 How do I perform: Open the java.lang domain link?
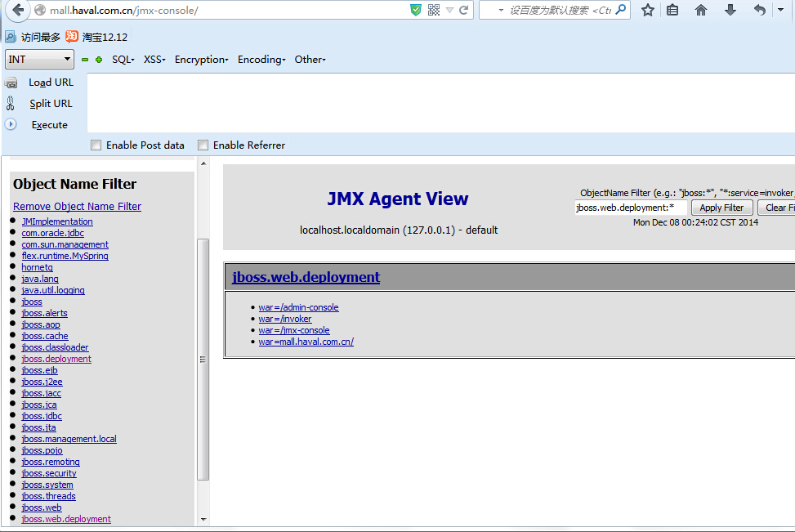click(40, 279)
